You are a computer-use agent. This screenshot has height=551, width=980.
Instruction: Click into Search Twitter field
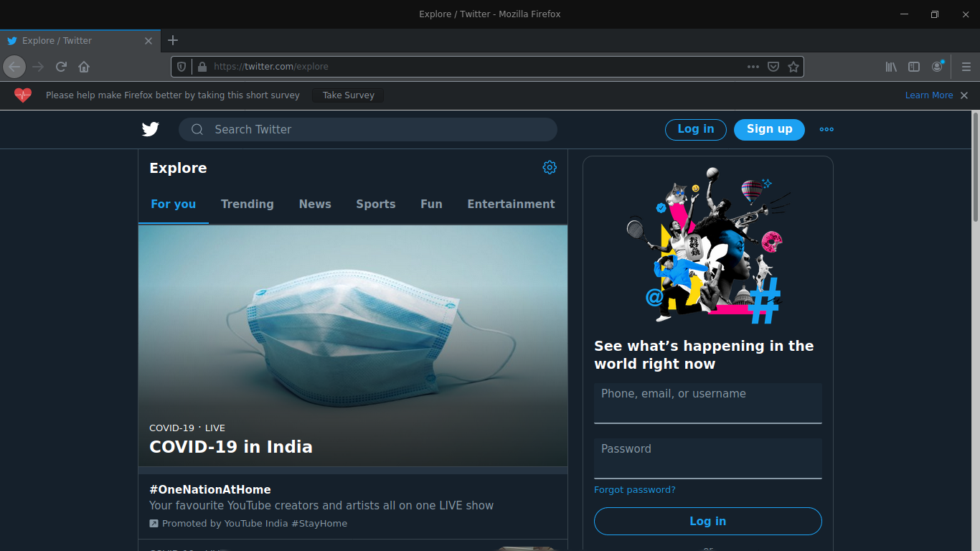(x=368, y=130)
